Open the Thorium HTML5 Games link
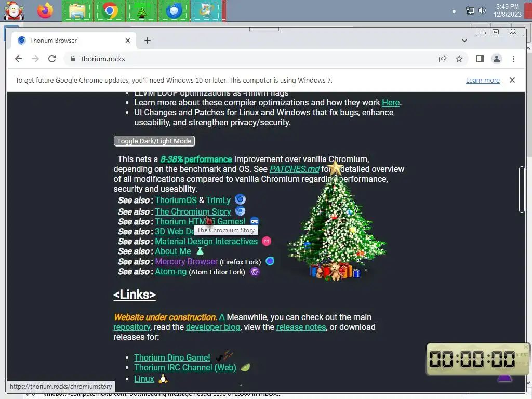532x399 pixels. (x=200, y=221)
